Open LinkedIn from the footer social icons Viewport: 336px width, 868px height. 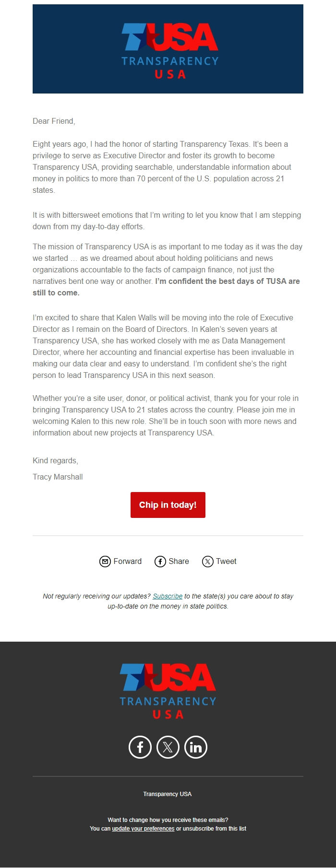[x=196, y=747]
